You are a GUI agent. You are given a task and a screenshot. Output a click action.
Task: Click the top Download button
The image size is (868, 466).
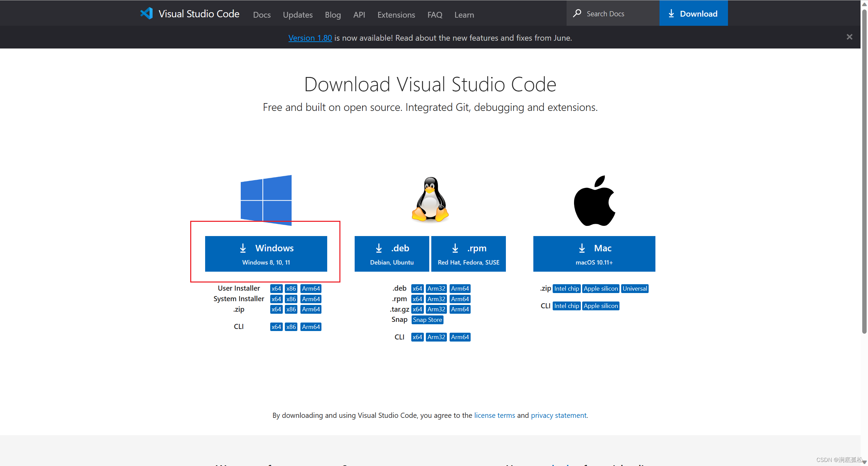[693, 13]
